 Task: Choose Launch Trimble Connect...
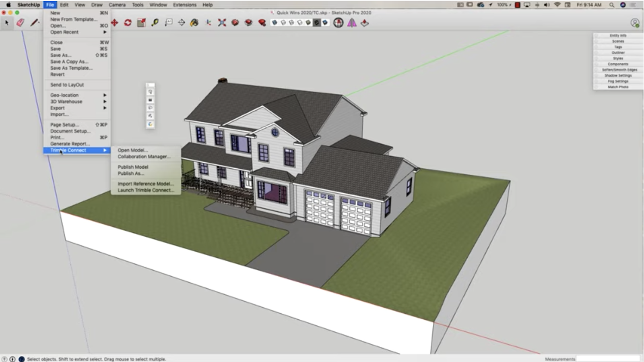click(146, 190)
